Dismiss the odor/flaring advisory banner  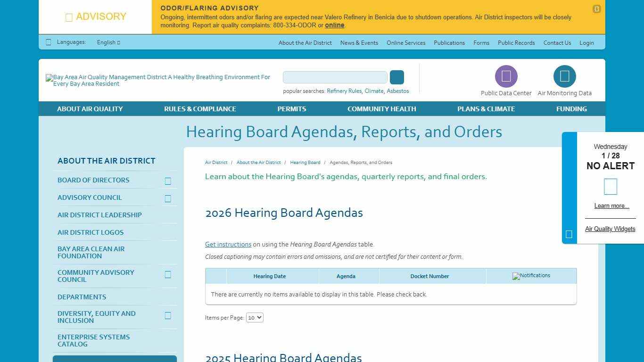(596, 9)
